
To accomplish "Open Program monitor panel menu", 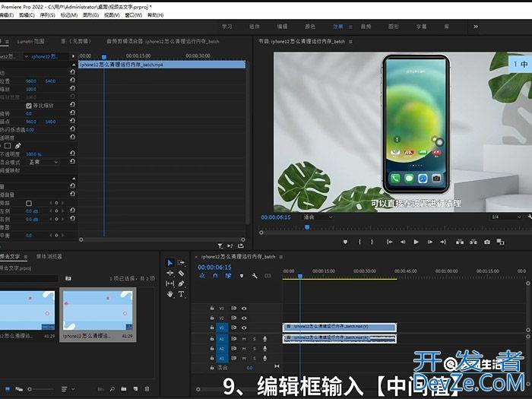I will coord(350,42).
